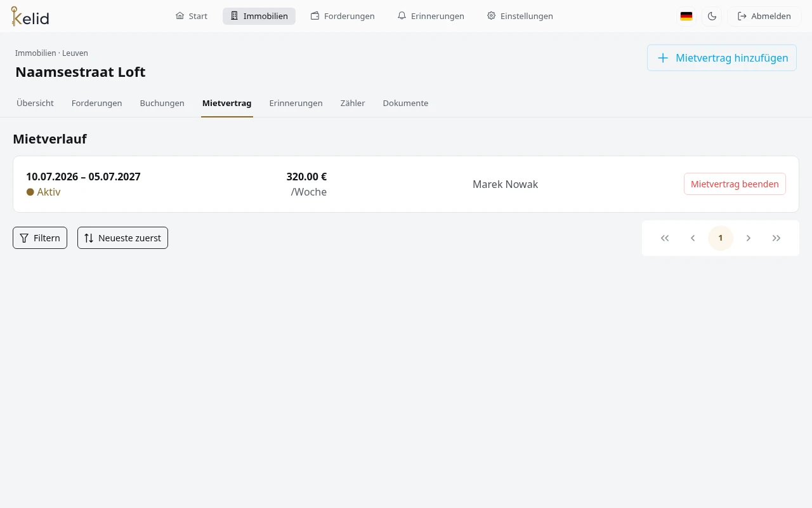Viewport: 812px width, 508px height.
Task: Click Mietvertrag hinzufügen button
Action: (x=722, y=58)
